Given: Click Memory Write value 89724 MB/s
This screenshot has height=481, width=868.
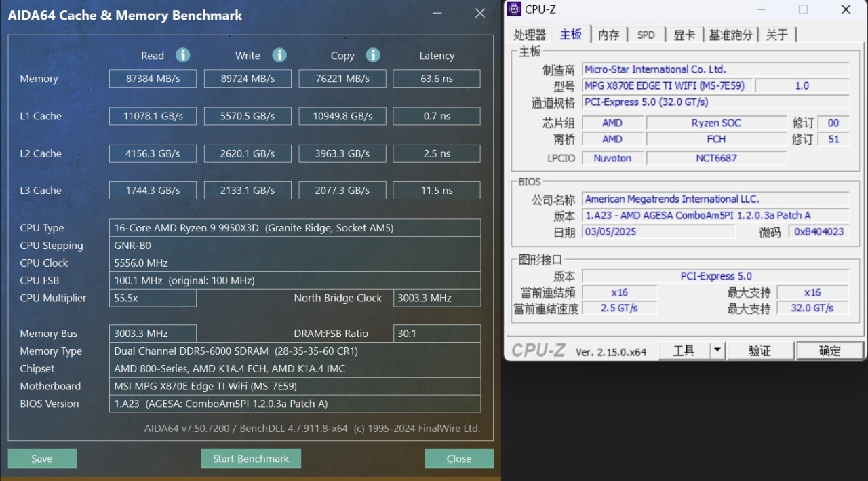Looking at the screenshot, I should coord(248,79).
